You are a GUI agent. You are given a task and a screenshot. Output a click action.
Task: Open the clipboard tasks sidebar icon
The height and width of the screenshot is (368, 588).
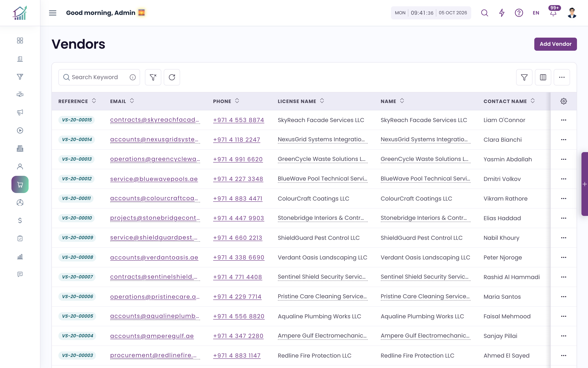pyautogui.click(x=20, y=238)
